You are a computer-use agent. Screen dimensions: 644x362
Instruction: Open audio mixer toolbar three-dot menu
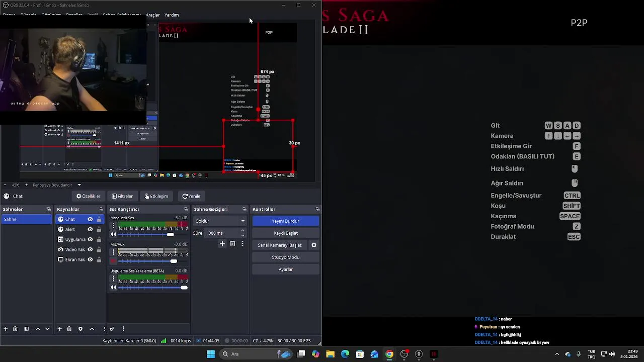pyautogui.click(x=123, y=329)
